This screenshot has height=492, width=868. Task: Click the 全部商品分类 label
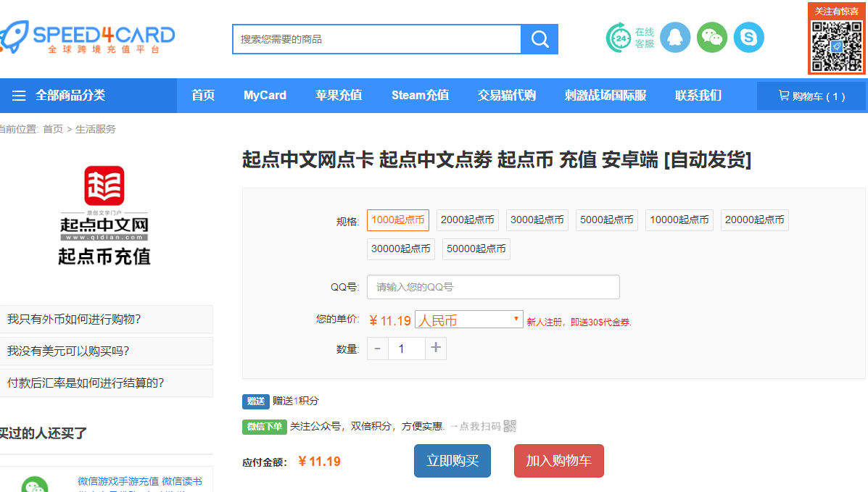tap(70, 95)
